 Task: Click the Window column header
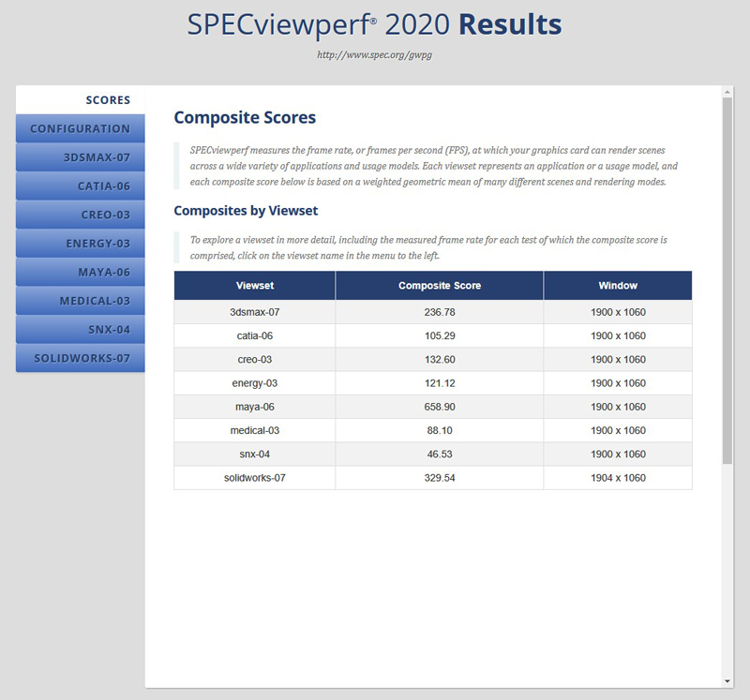(x=618, y=286)
